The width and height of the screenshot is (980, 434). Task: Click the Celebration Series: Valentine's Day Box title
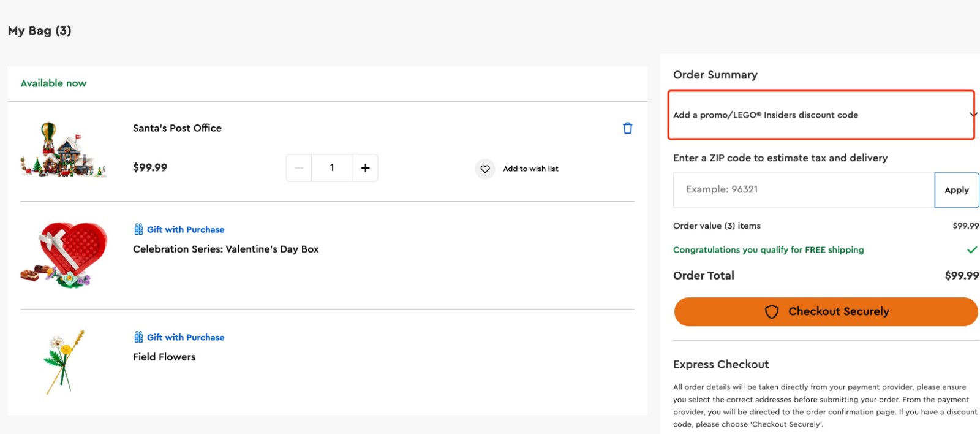pos(225,249)
